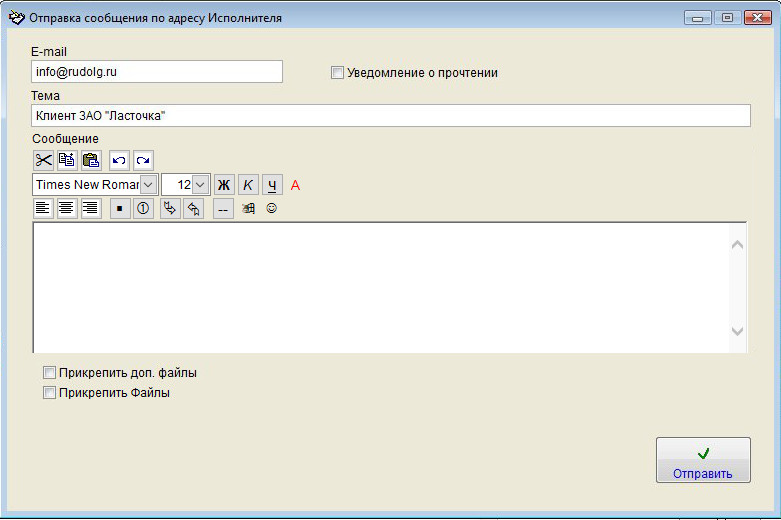Align message text right
The image size is (781, 520).
[x=91, y=208]
